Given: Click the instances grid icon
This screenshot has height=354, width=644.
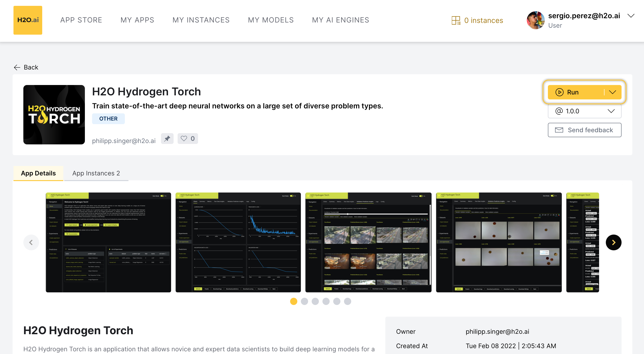Looking at the screenshot, I should point(456,20).
